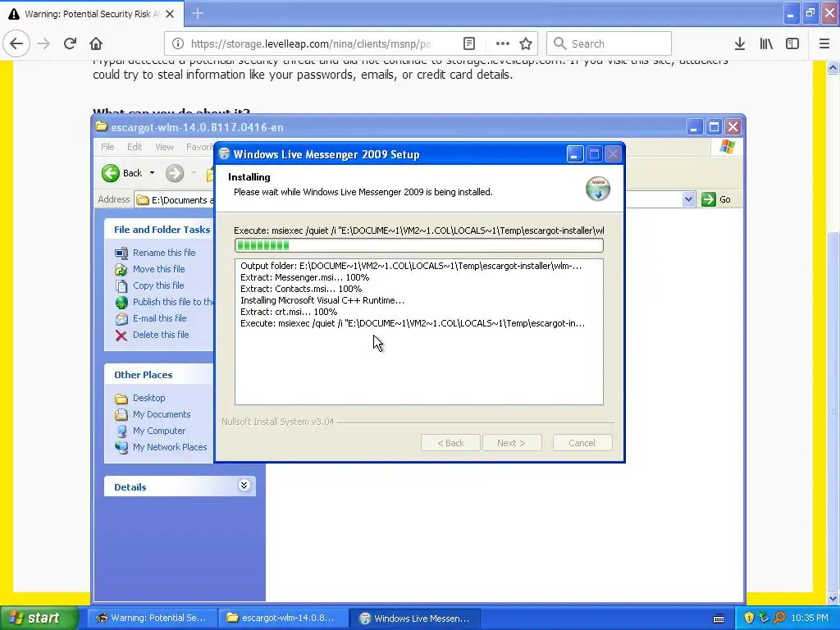Open the Firefox hamburger menu
Screen dimensions: 840x630
824,43
